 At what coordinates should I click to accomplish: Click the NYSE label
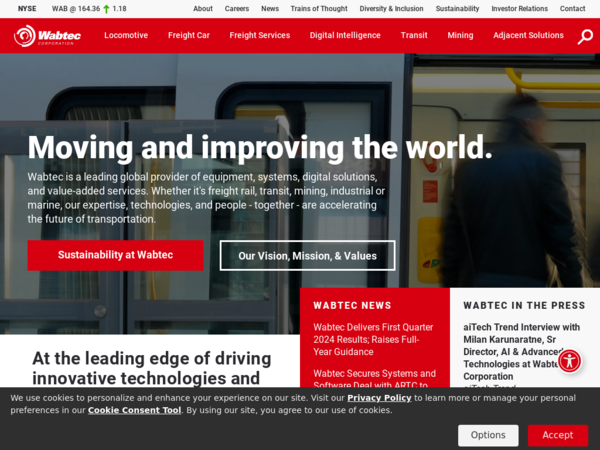click(27, 8)
